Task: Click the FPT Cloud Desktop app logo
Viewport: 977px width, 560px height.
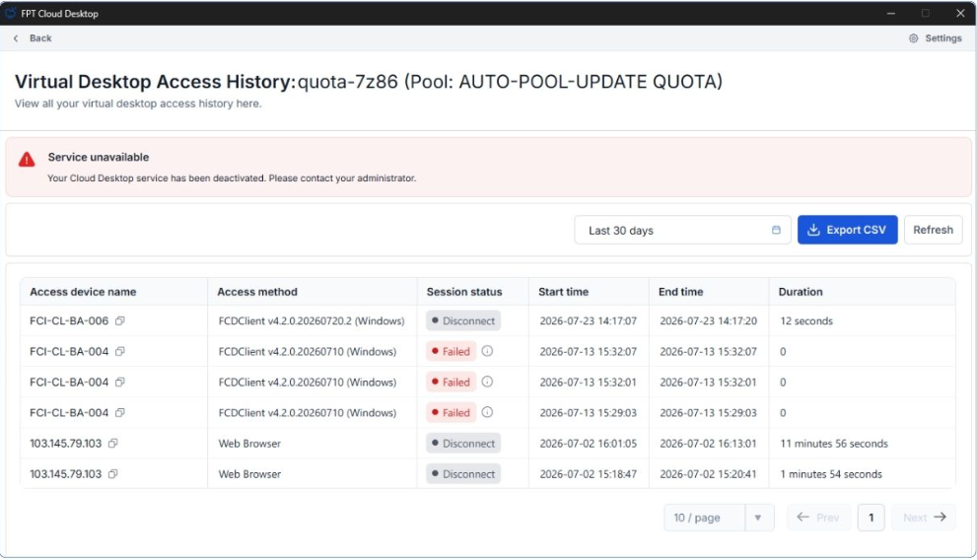Action: (x=10, y=13)
